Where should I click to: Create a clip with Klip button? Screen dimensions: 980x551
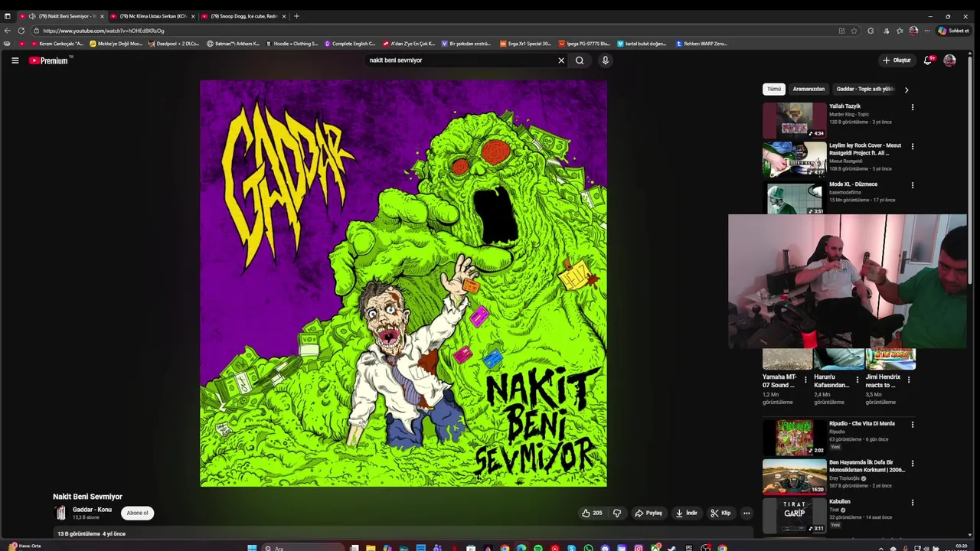coord(720,513)
